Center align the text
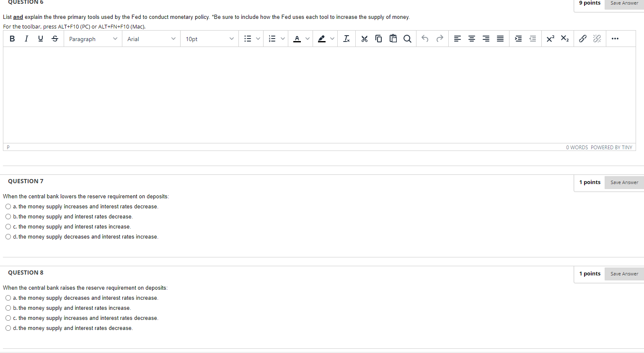The image size is (644, 353). click(x=472, y=39)
